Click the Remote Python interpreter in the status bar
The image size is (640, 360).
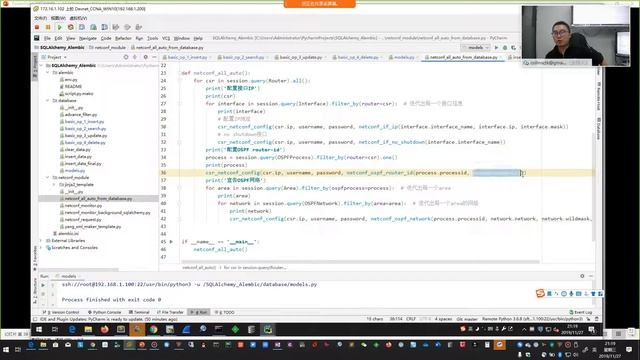point(532,319)
